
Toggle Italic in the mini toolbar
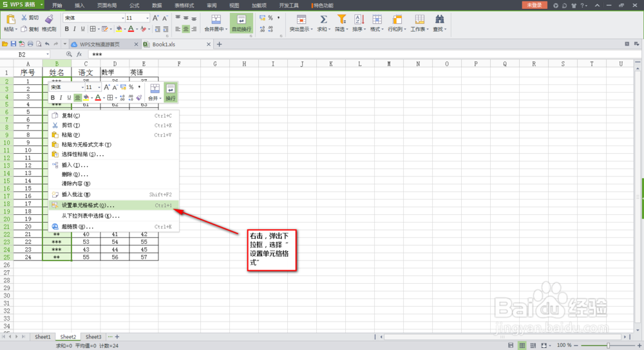pyautogui.click(x=61, y=98)
